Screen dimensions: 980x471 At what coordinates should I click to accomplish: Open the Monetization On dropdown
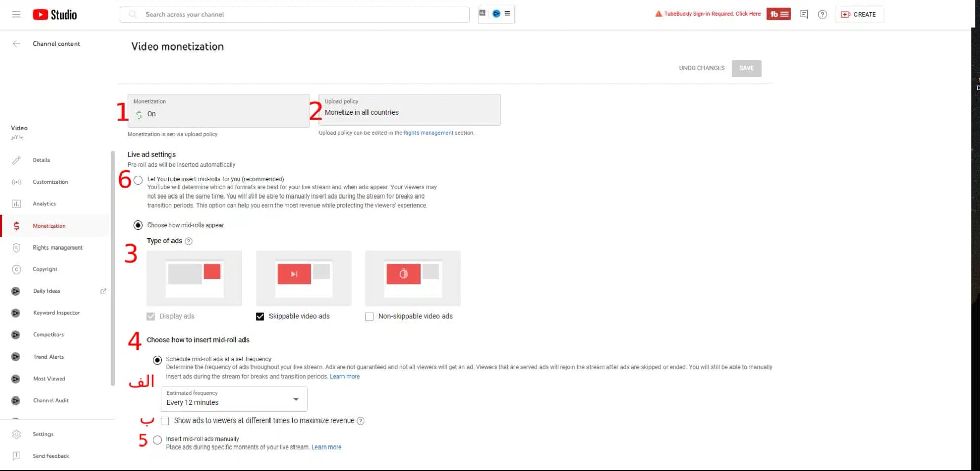click(x=218, y=111)
